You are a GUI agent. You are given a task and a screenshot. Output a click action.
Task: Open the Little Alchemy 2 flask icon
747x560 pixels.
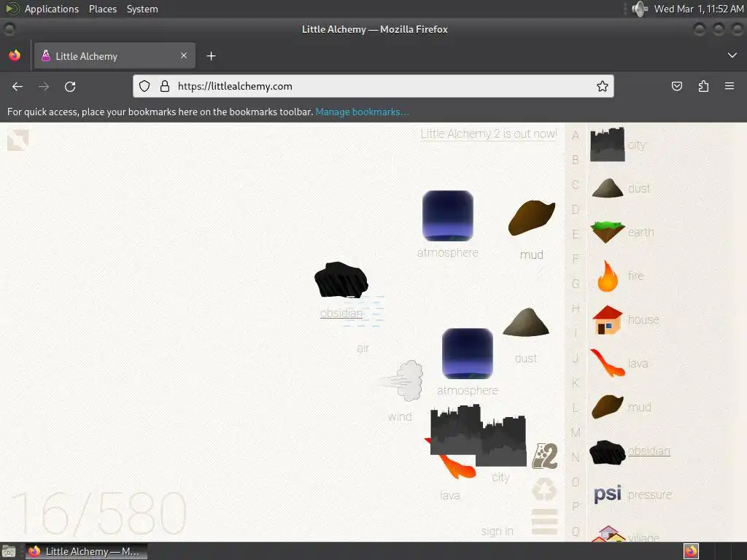click(544, 456)
